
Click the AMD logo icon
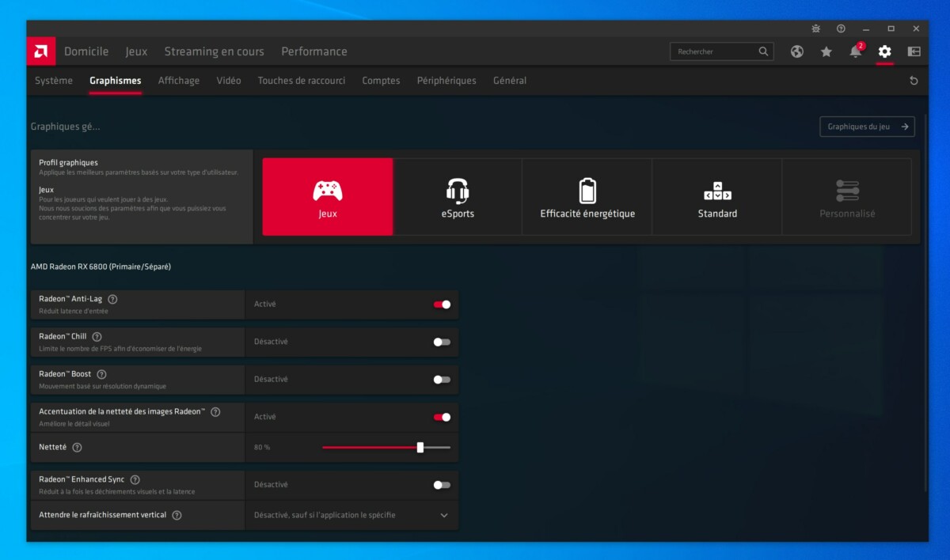tap(40, 51)
